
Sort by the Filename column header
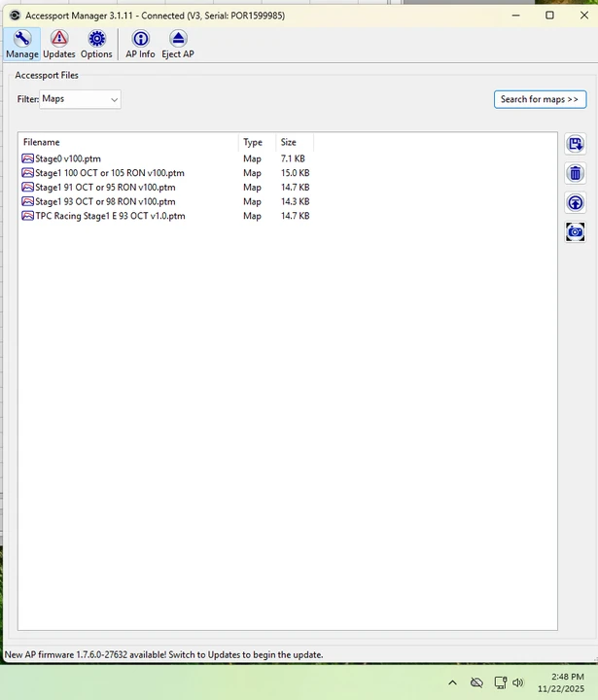(x=128, y=142)
